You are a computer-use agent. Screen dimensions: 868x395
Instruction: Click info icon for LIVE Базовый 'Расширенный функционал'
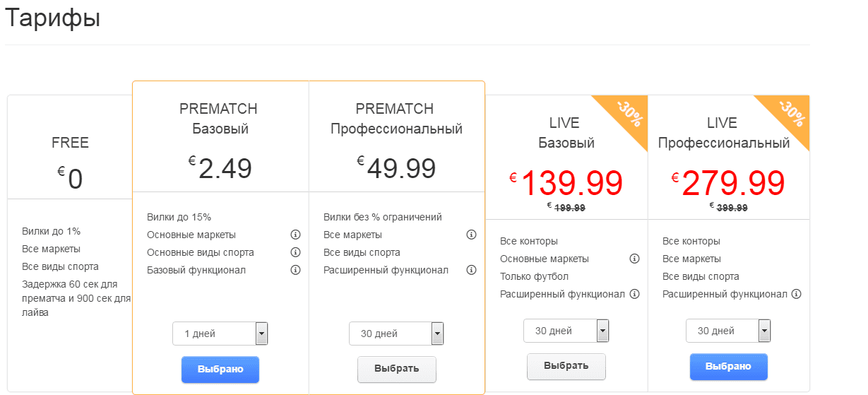pos(634,294)
